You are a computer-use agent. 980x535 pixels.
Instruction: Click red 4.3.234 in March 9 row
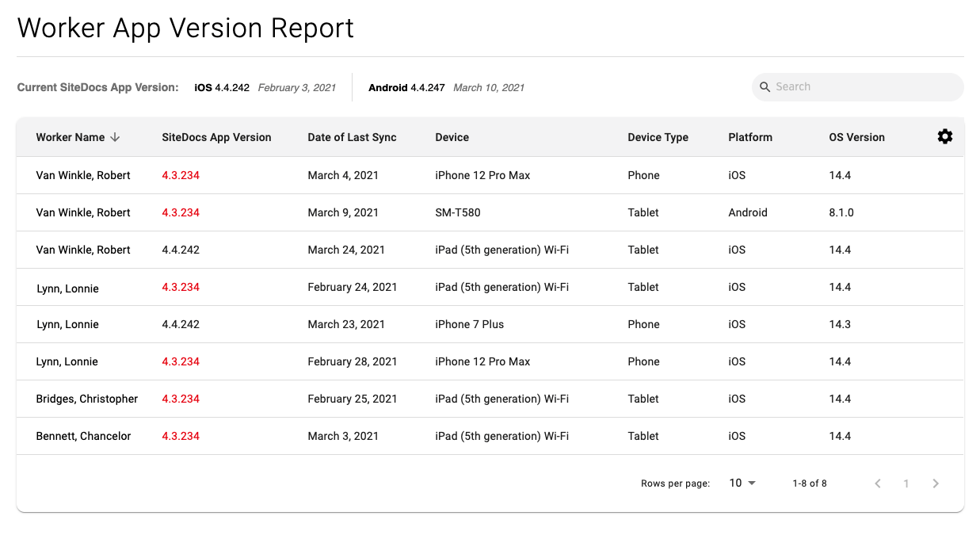tap(181, 212)
